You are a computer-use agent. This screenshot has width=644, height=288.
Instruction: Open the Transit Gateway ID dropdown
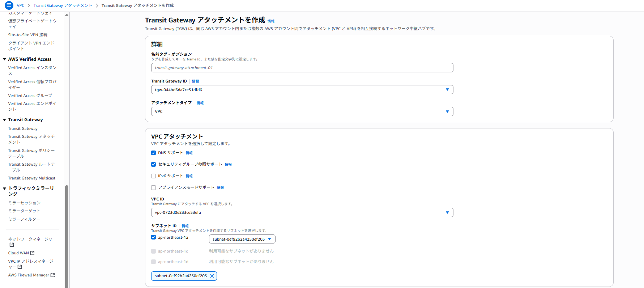click(x=302, y=90)
